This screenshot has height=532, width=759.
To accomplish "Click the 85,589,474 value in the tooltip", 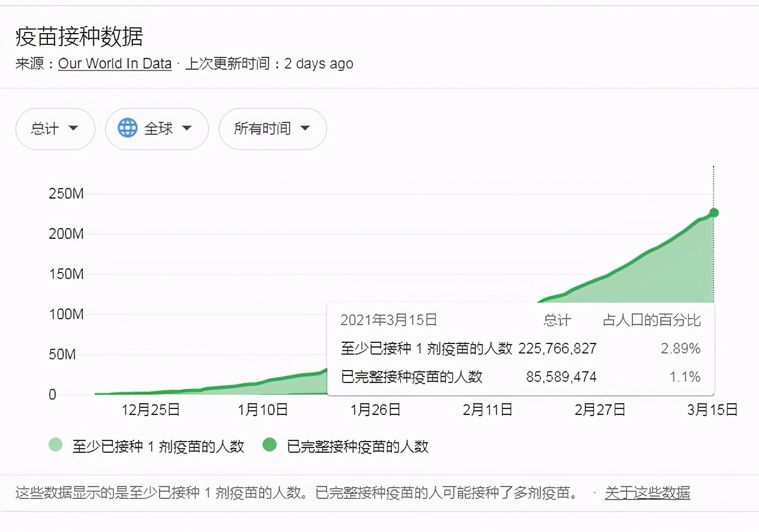I will pyautogui.click(x=562, y=377).
